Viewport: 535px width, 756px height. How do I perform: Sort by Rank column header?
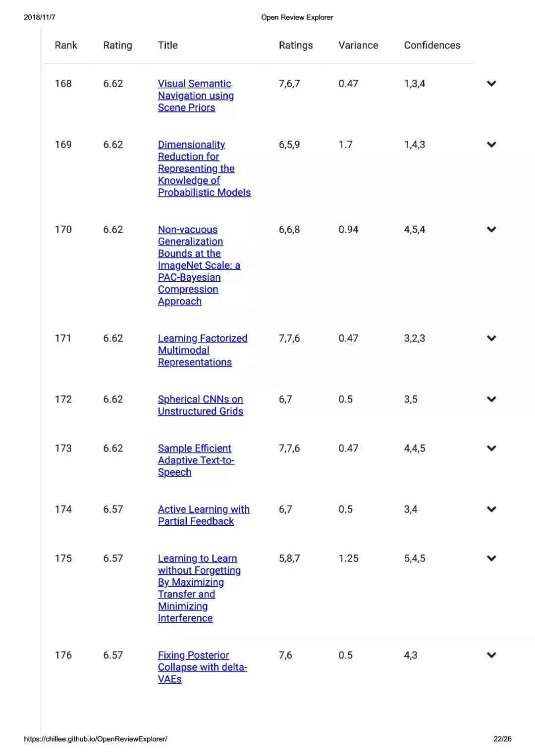tap(66, 45)
